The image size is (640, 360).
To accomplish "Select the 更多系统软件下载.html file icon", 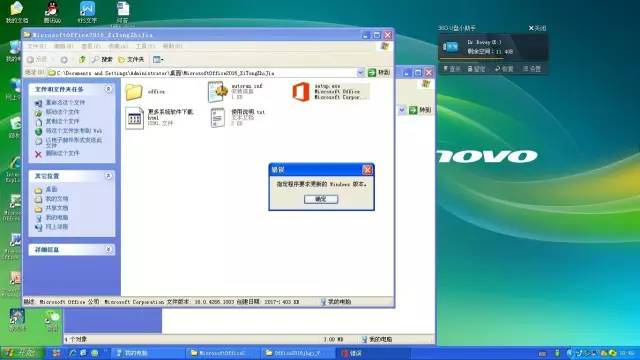I will coord(134,118).
